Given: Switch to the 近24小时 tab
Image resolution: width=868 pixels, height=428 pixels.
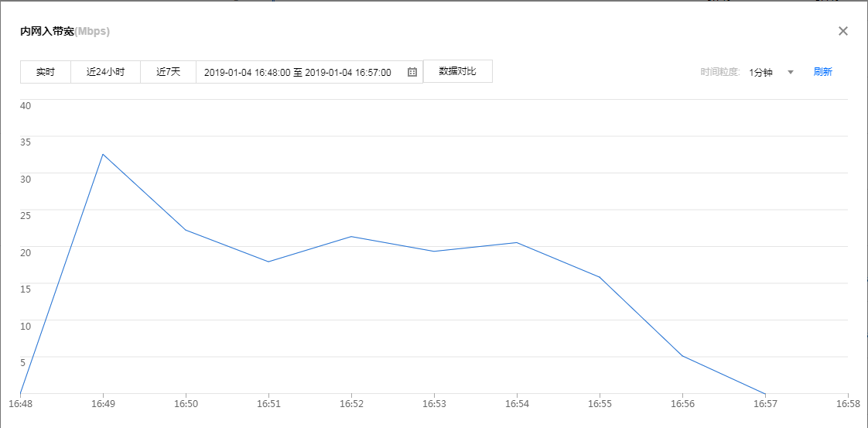Looking at the screenshot, I should (105, 72).
